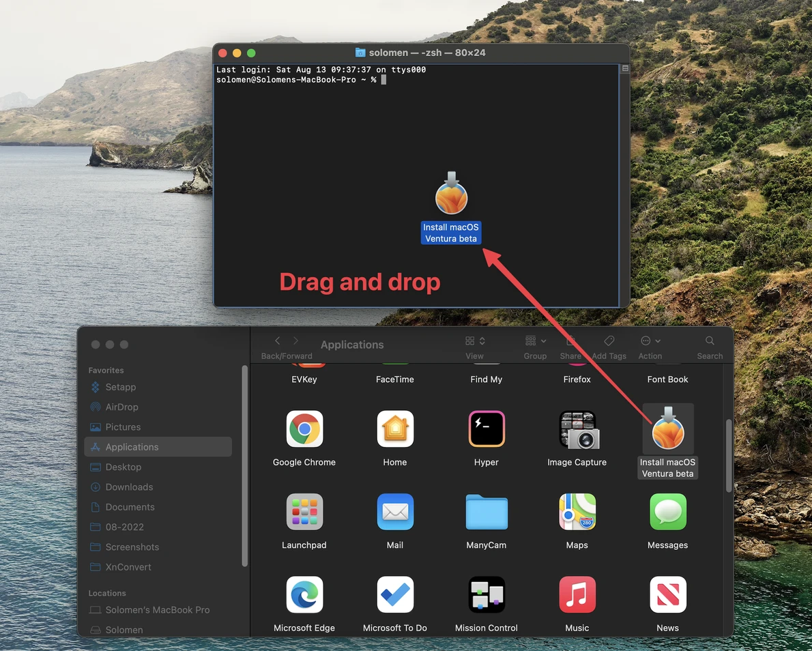Screen dimensions: 812x651
Task: Open the Action menu in Finder toolbar
Action: point(650,341)
